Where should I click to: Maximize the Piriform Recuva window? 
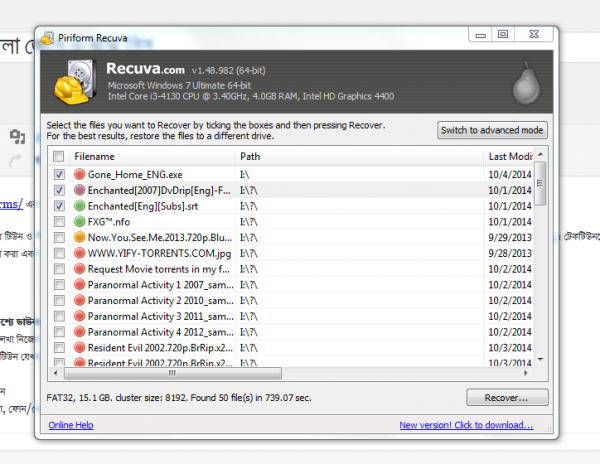(503, 34)
